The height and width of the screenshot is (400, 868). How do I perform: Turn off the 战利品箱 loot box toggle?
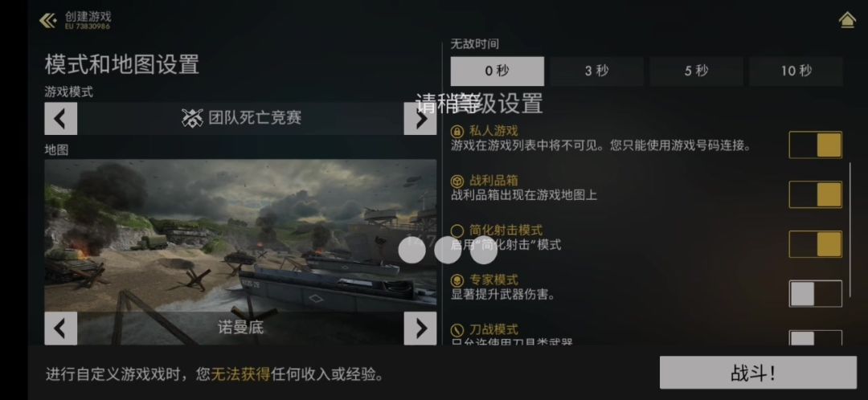(x=816, y=194)
